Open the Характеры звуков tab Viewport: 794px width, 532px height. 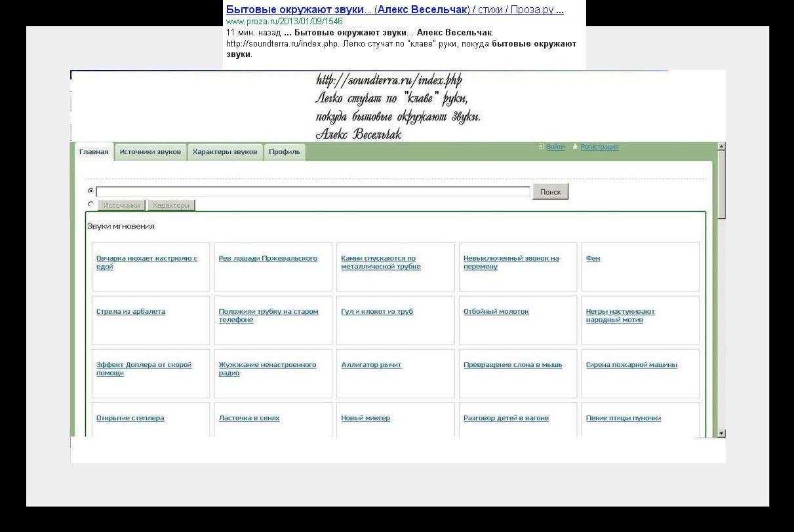[225, 152]
